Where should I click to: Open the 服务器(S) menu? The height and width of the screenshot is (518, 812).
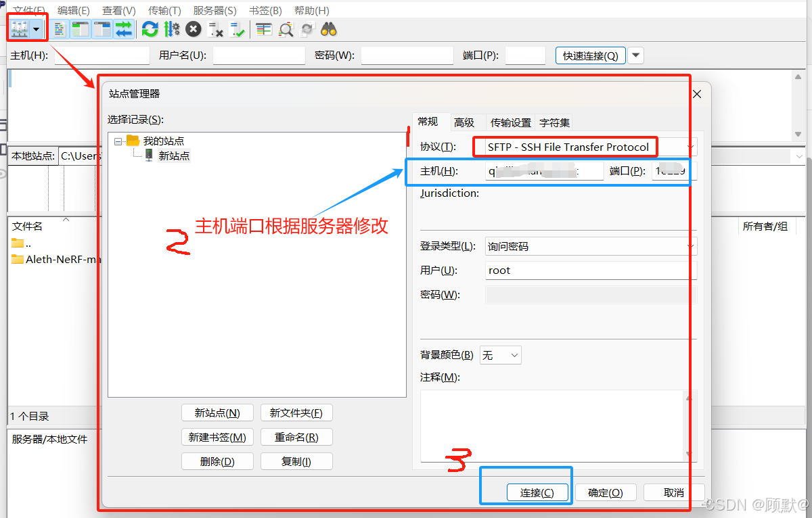tap(215, 10)
